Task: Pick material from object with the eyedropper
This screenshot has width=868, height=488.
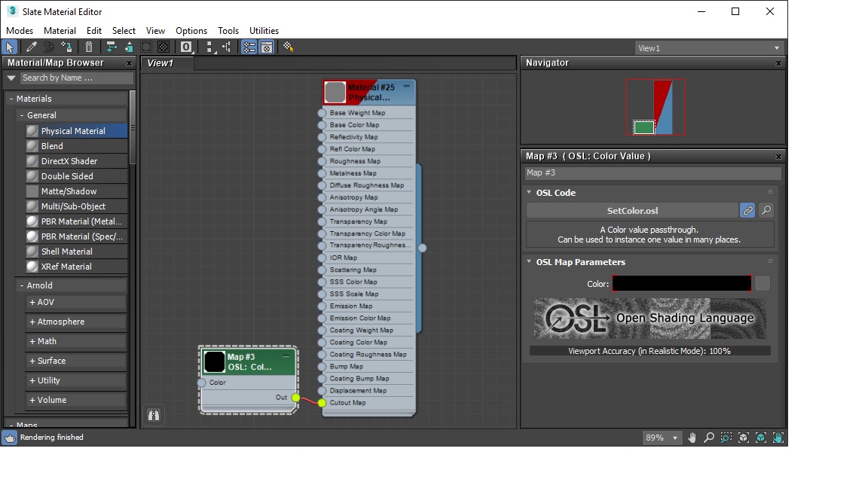Action: pyautogui.click(x=30, y=47)
